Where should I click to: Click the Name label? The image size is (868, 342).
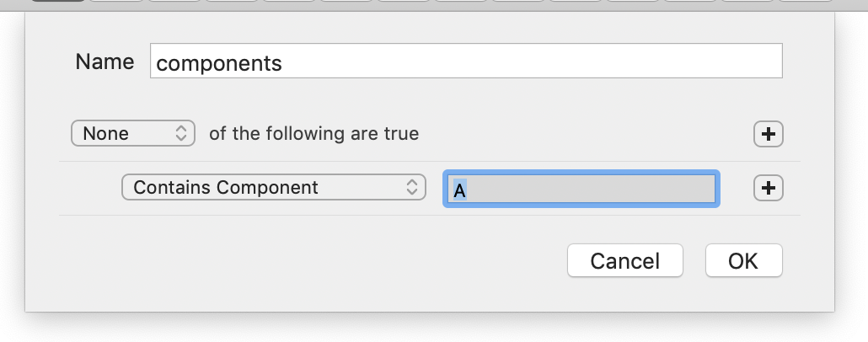click(x=104, y=61)
